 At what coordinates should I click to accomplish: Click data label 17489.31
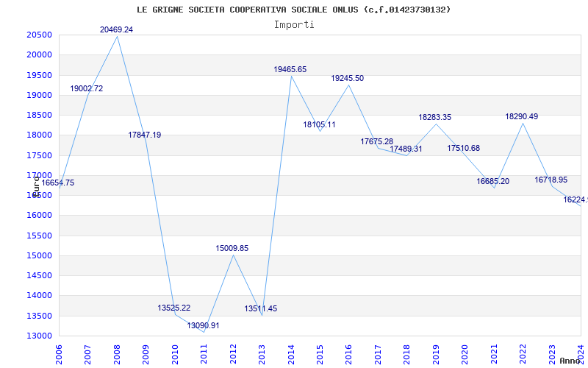[406, 149]
